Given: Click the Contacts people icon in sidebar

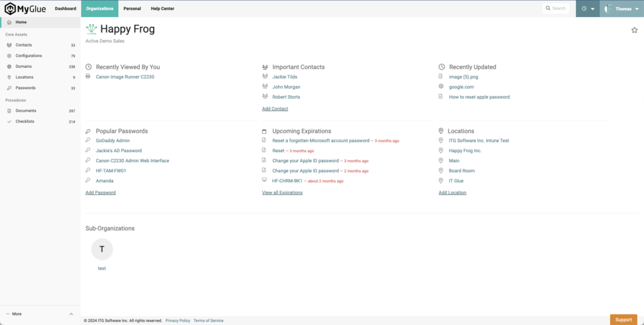Looking at the screenshot, I should pos(9,45).
